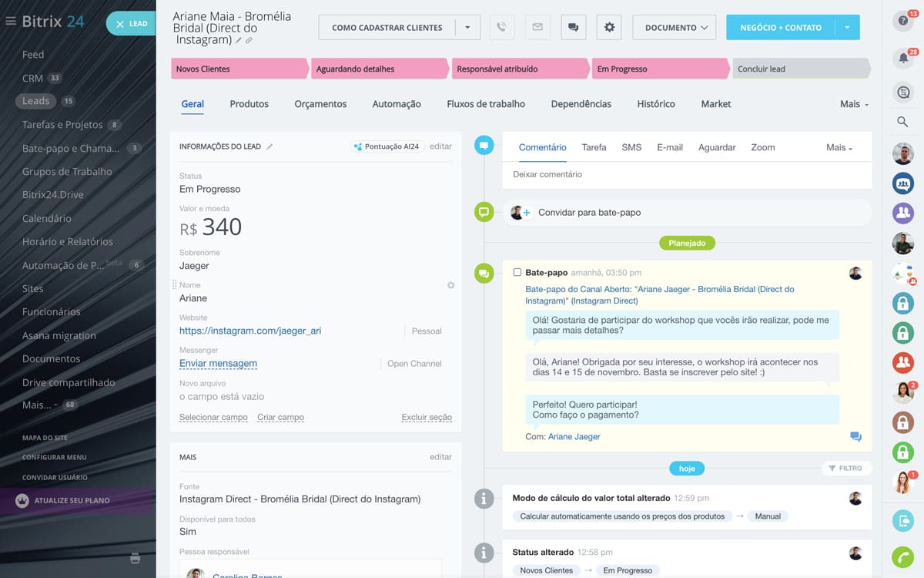Expand the Documento dropdown
This screenshot has width=924, height=578.
[x=674, y=28]
